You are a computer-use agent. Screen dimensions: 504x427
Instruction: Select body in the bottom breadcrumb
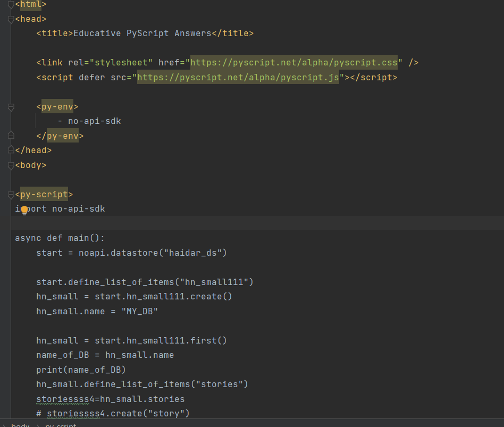(20, 425)
